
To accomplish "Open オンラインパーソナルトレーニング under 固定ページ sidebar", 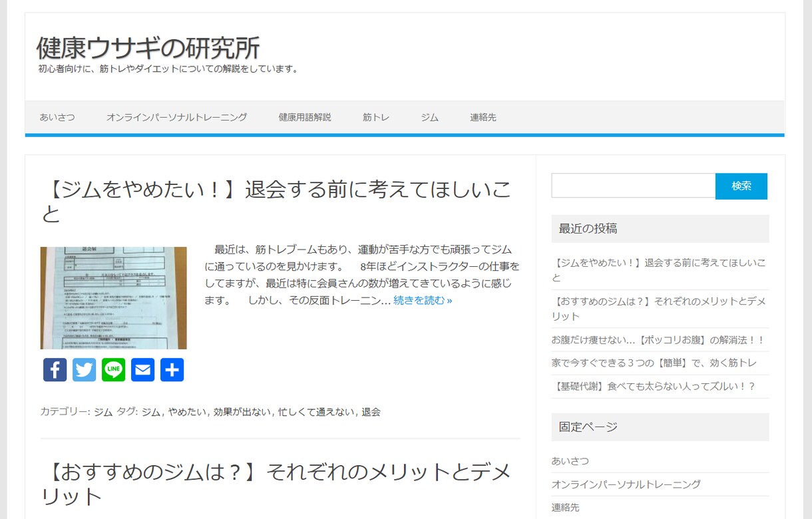I will tap(626, 484).
